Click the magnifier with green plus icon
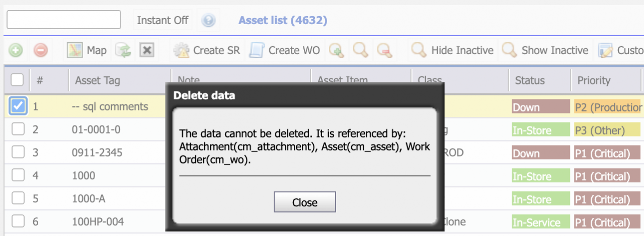The width and height of the screenshot is (644, 236). coord(336,50)
